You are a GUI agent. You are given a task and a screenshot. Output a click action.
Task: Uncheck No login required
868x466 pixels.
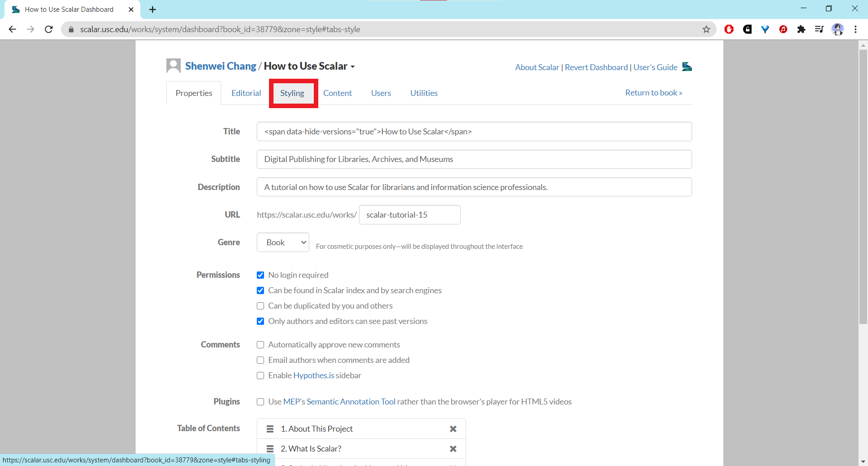pyautogui.click(x=260, y=275)
